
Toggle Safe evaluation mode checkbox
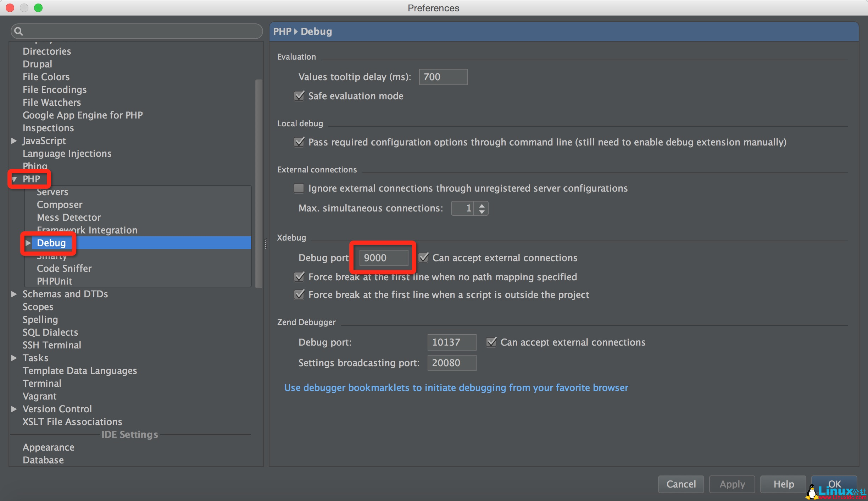point(299,96)
